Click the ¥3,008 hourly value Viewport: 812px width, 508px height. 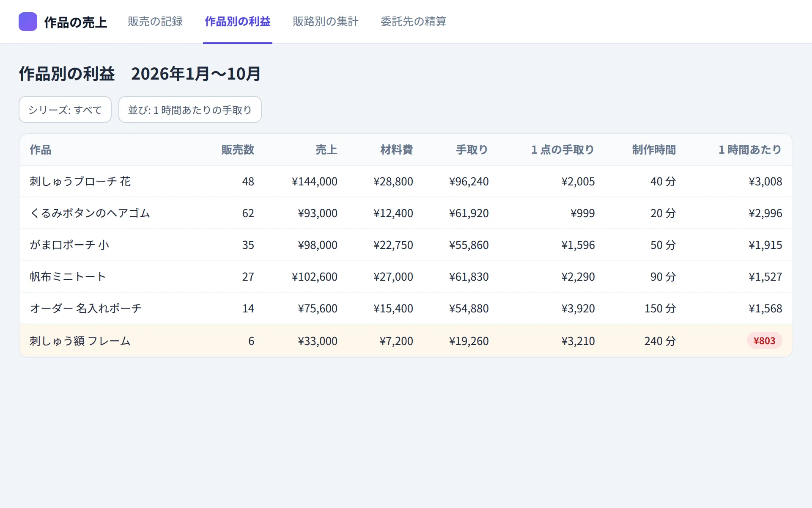click(765, 181)
